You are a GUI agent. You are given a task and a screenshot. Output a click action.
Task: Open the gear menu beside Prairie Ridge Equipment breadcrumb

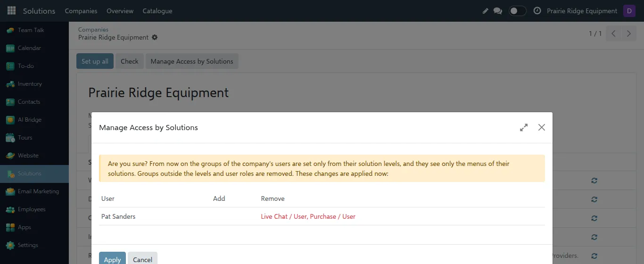155,37
